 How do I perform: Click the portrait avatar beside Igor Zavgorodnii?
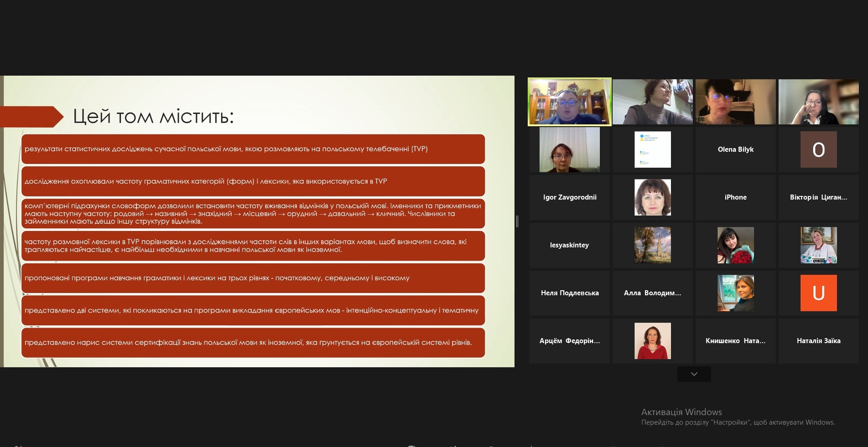click(x=652, y=197)
